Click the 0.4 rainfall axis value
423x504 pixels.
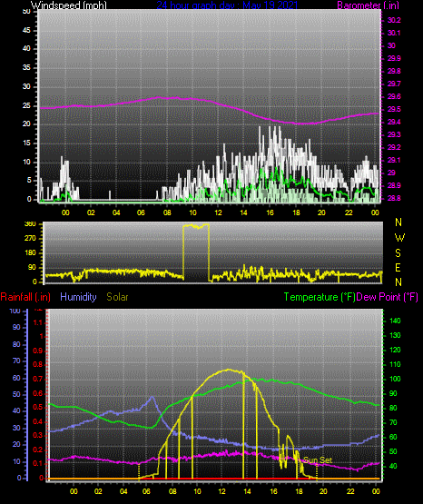point(38,421)
